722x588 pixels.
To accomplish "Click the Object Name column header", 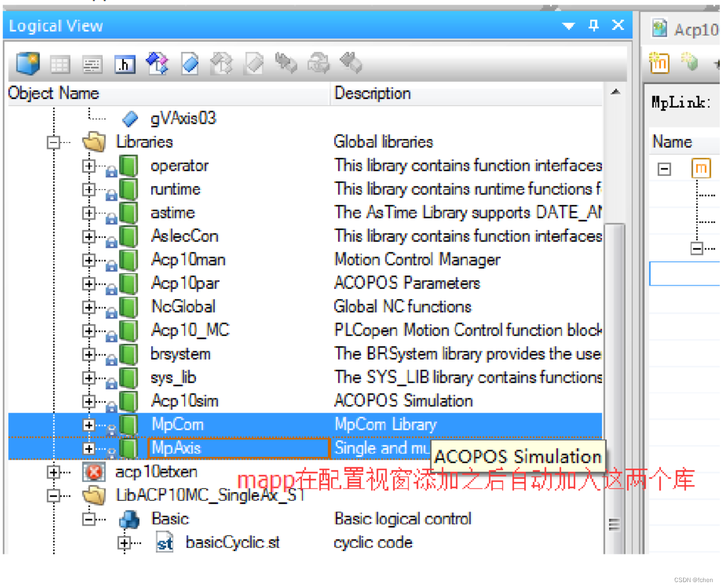I will 168,94.
